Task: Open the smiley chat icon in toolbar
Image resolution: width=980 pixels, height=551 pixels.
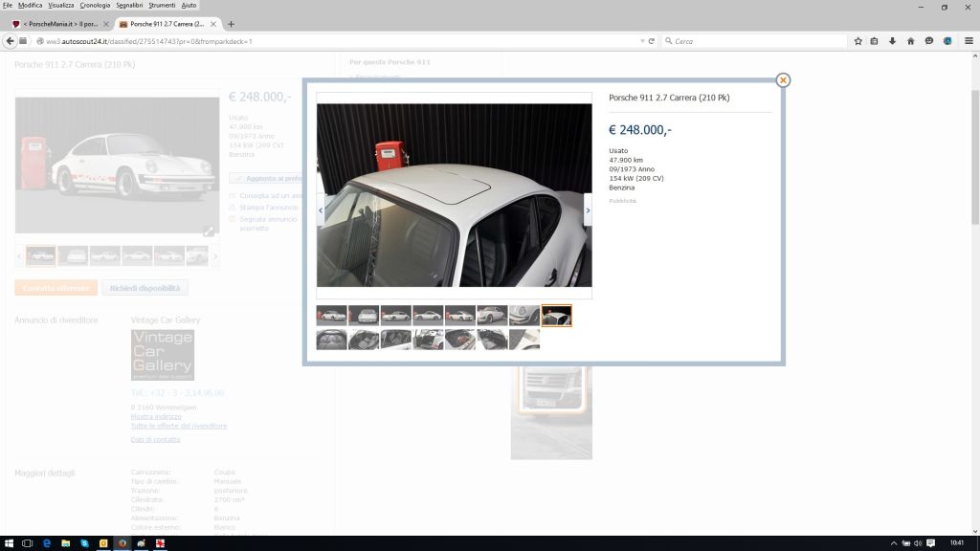Action: pyautogui.click(x=929, y=41)
